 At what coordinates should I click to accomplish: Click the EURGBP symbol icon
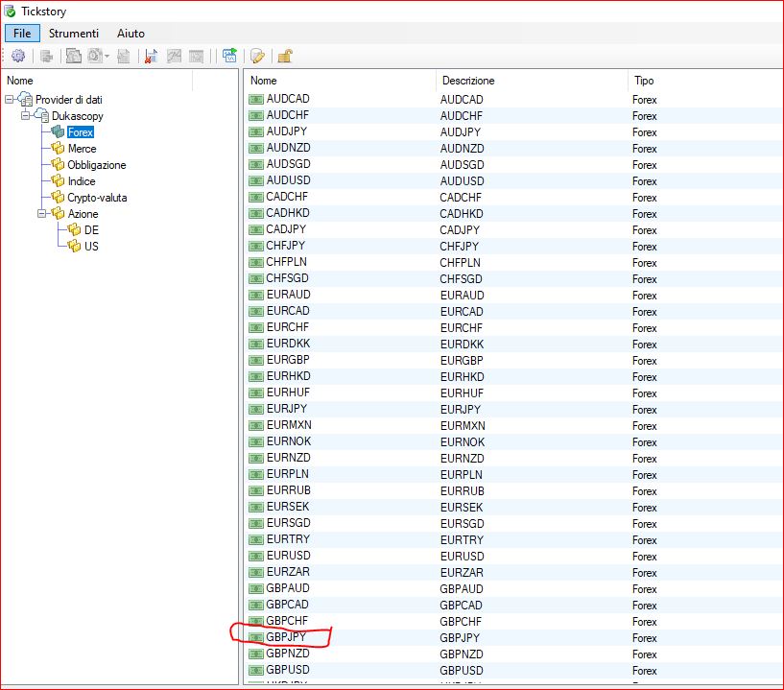tap(256, 361)
